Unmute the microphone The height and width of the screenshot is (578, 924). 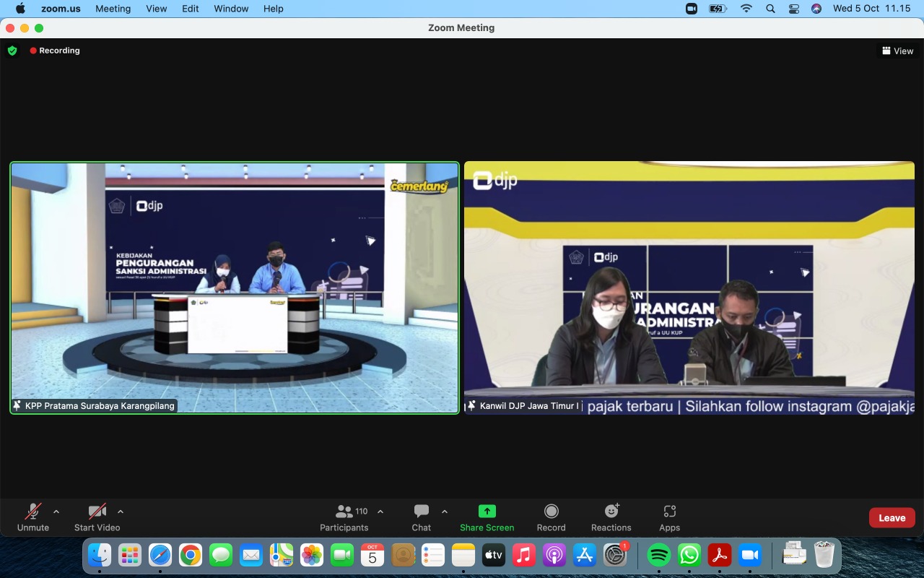tap(33, 517)
